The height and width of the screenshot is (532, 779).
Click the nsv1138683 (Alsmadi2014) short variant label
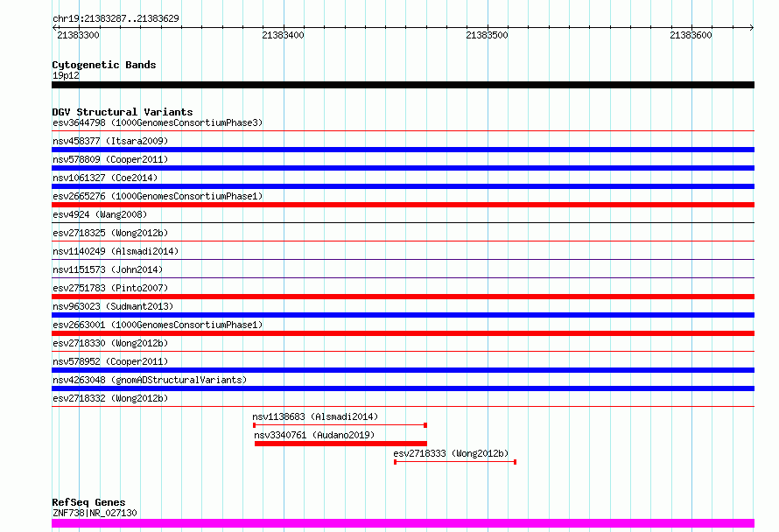point(315,416)
